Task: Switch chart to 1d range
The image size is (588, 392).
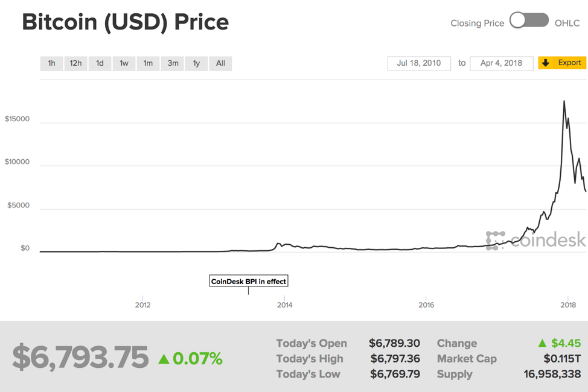Action: (x=100, y=63)
